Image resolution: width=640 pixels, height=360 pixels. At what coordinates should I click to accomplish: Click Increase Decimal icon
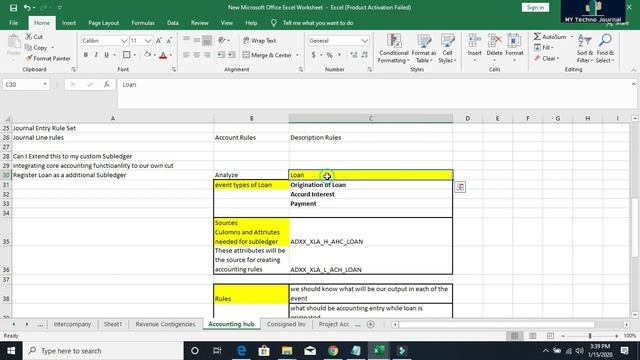353,55
